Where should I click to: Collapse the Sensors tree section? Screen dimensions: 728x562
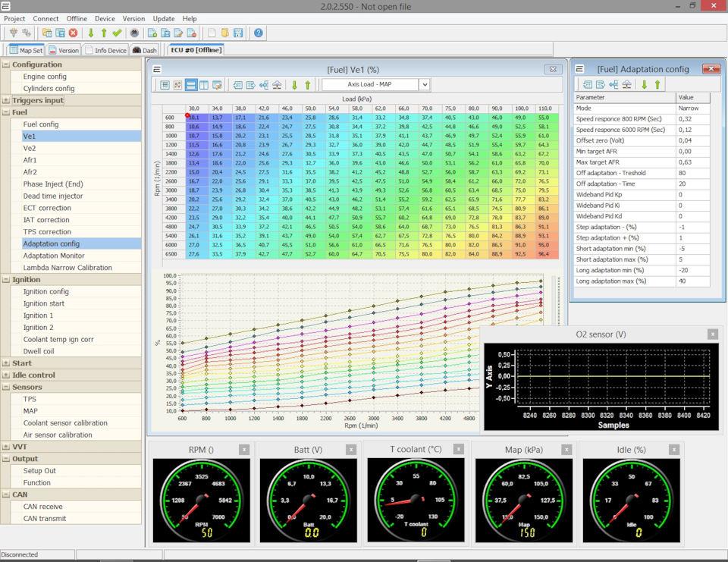(x=5, y=388)
